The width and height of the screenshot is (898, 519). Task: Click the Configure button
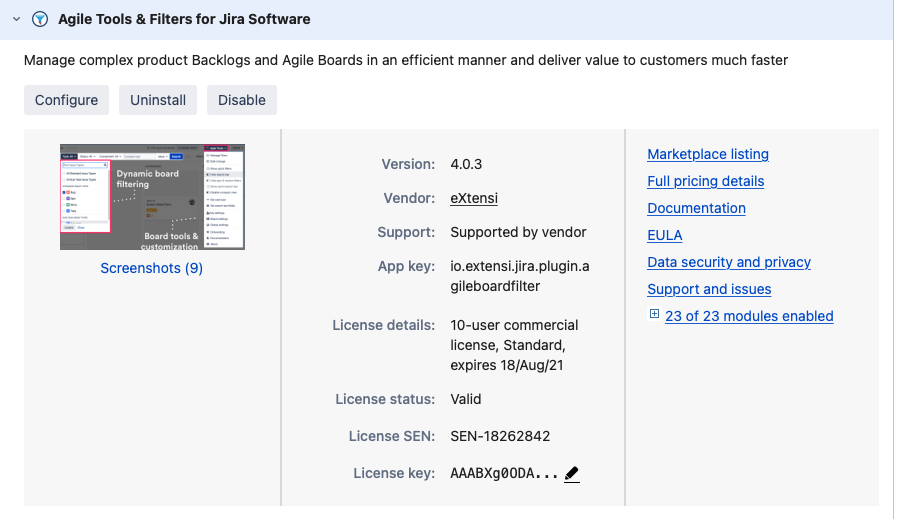66,100
